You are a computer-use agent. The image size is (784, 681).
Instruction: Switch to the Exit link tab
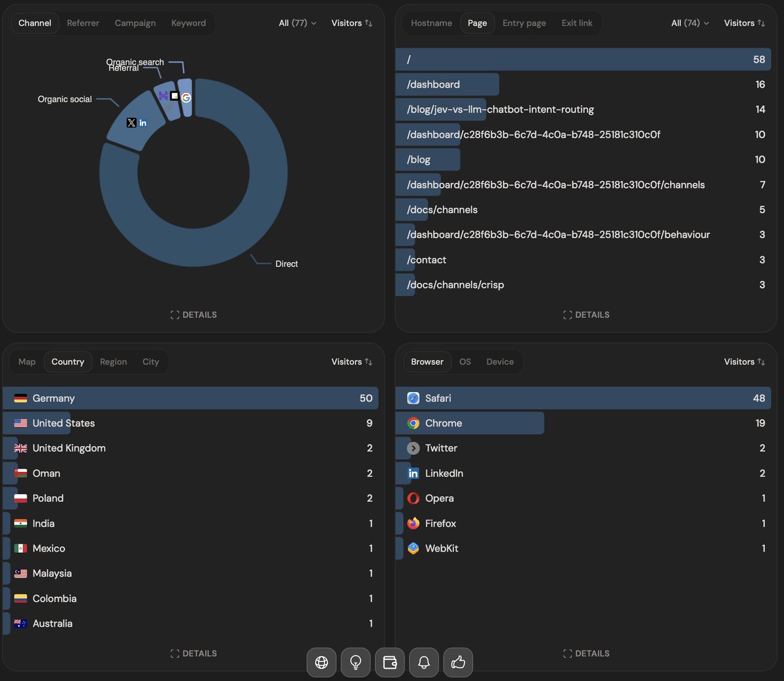pyautogui.click(x=577, y=23)
